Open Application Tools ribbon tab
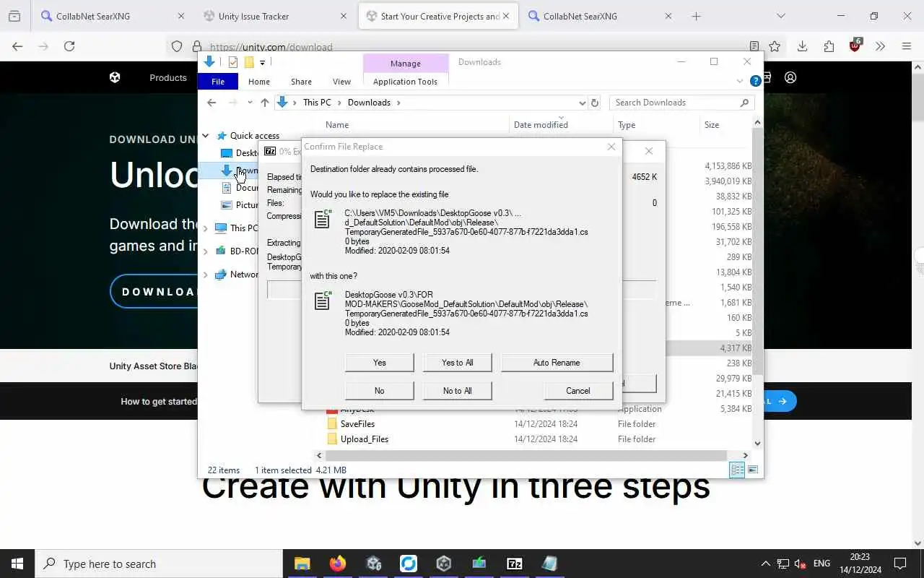 [405, 82]
